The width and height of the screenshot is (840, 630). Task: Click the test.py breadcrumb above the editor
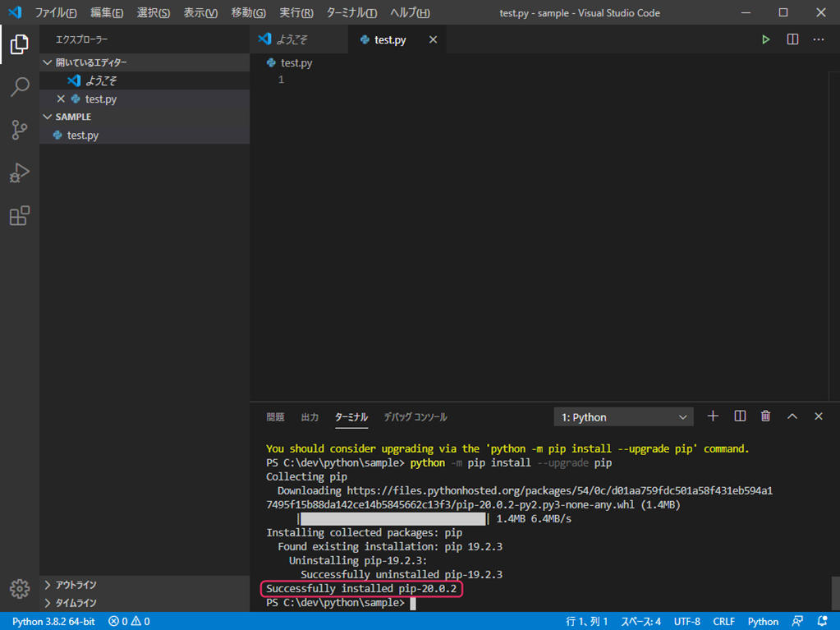pyautogui.click(x=289, y=62)
